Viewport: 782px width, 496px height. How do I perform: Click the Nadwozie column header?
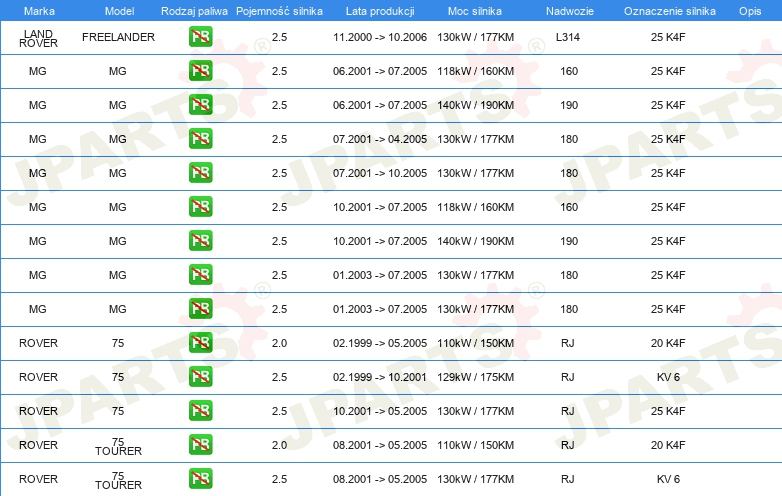(570, 11)
